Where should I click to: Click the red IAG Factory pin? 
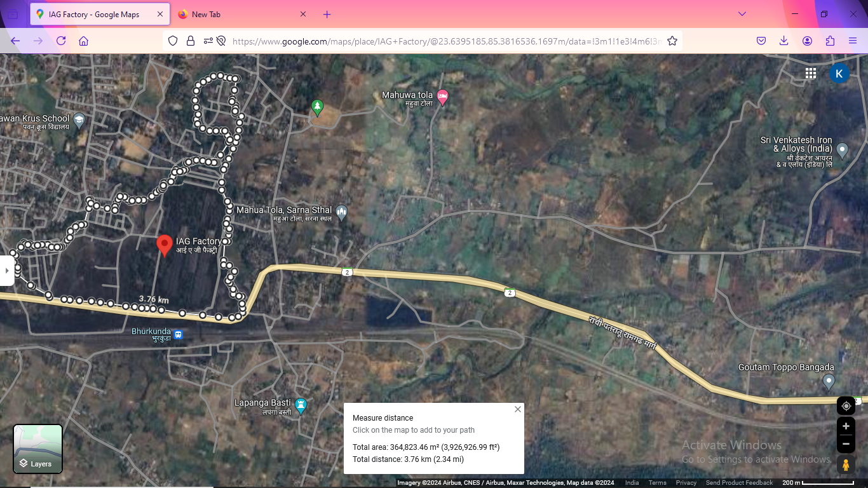point(165,245)
